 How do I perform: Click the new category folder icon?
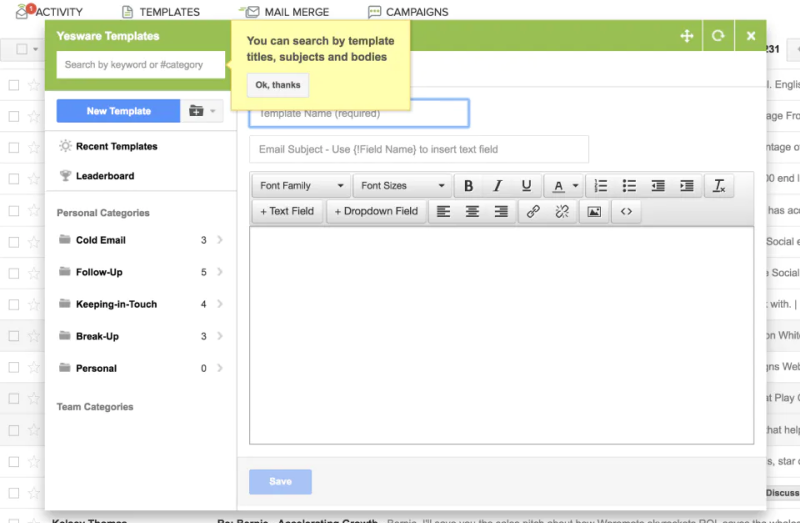(x=196, y=111)
